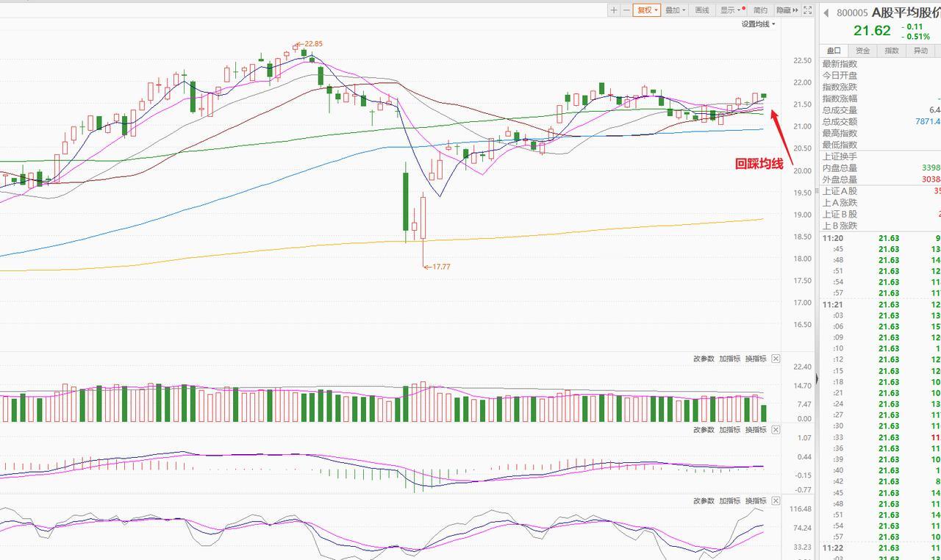Select the 上证B股 row
This screenshot has height=560, width=941.
880,215
